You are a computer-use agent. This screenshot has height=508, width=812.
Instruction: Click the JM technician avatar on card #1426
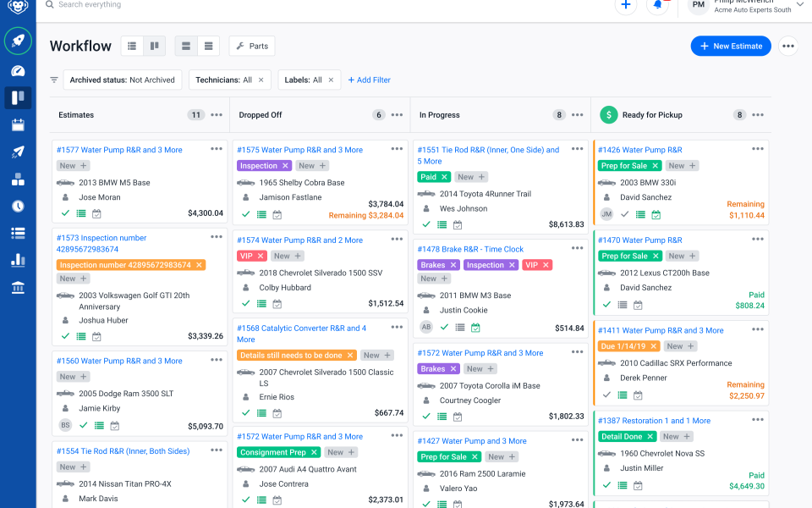[x=606, y=213]
